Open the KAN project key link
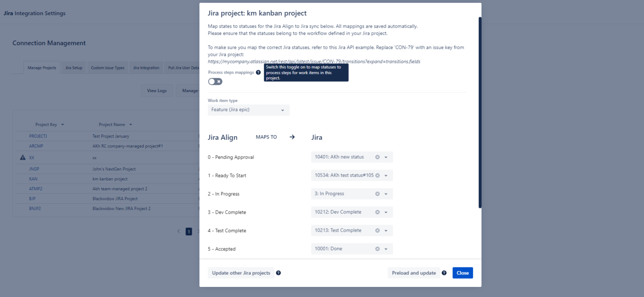Viewport: 644px width, 297px height. tap(33, 179)
